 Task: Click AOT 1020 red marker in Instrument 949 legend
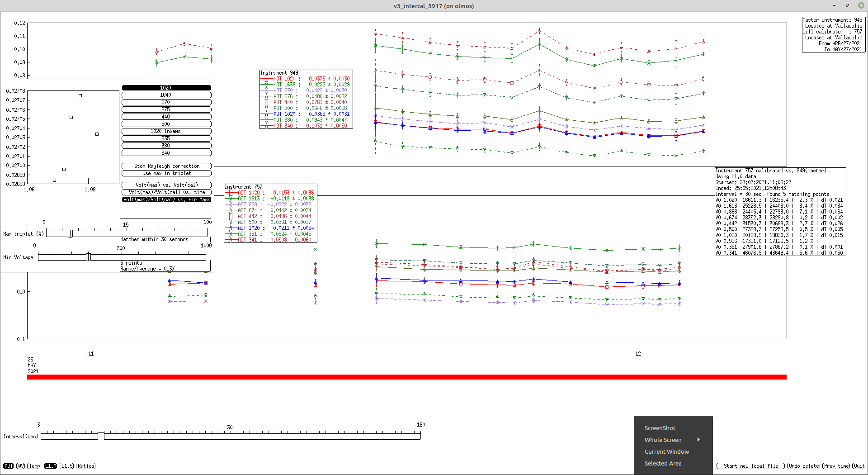(x=266, y=79)
